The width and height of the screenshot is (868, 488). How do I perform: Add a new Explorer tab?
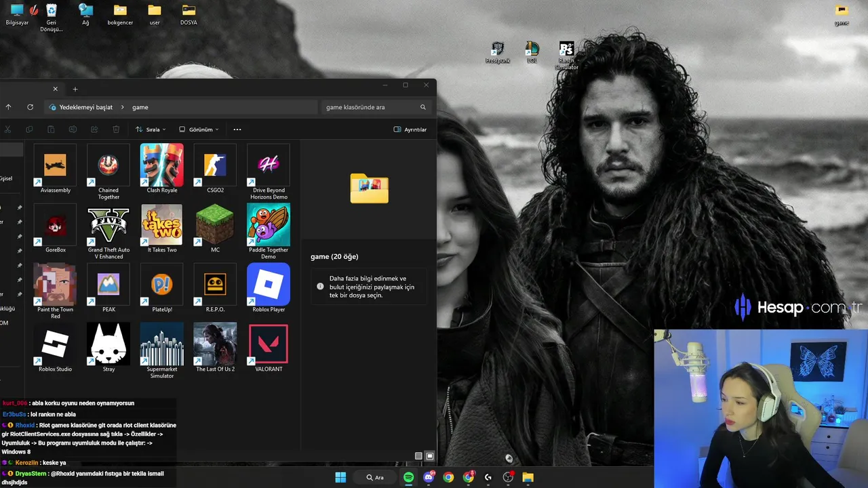coord(75,89)
